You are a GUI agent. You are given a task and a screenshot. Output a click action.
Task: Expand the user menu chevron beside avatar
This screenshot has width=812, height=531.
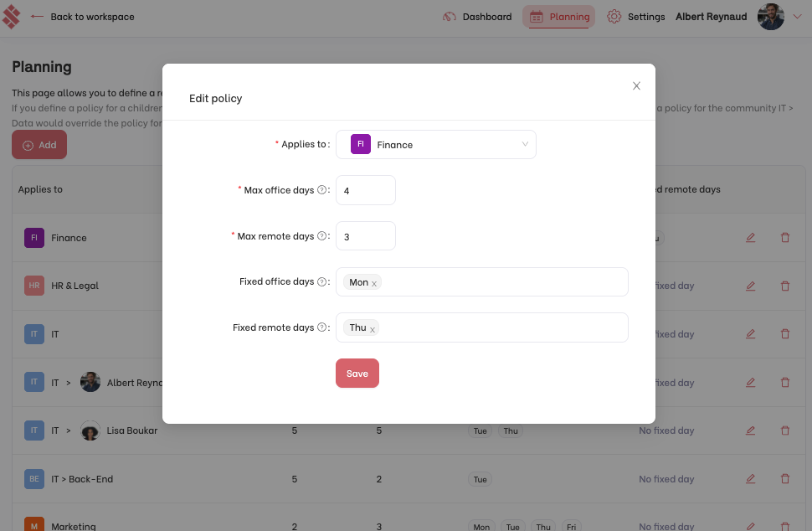click(798, 17)
